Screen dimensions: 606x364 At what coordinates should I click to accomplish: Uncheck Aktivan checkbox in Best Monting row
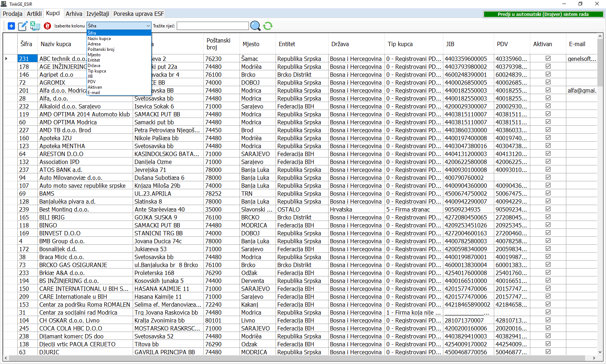tap(548, 209)
